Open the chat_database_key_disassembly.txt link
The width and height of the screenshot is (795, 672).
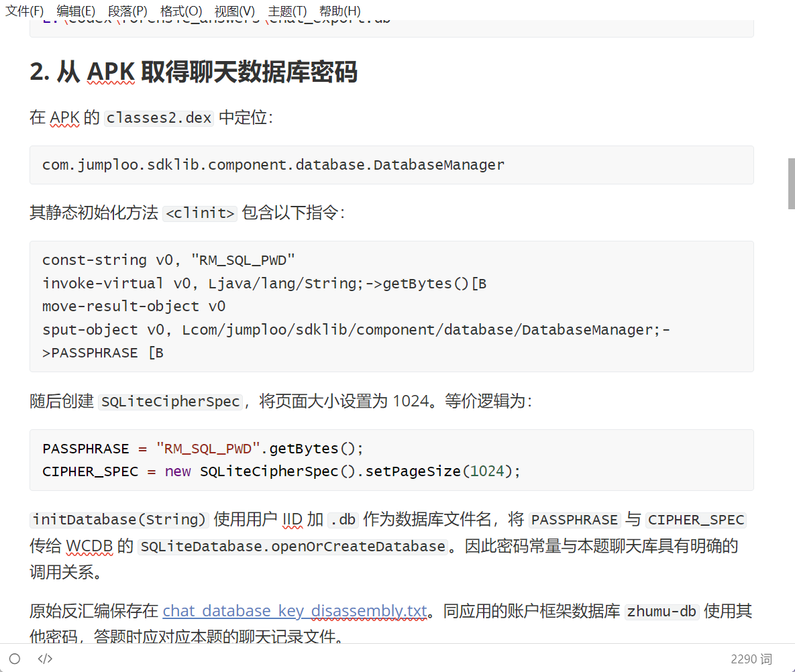[295, 611]
